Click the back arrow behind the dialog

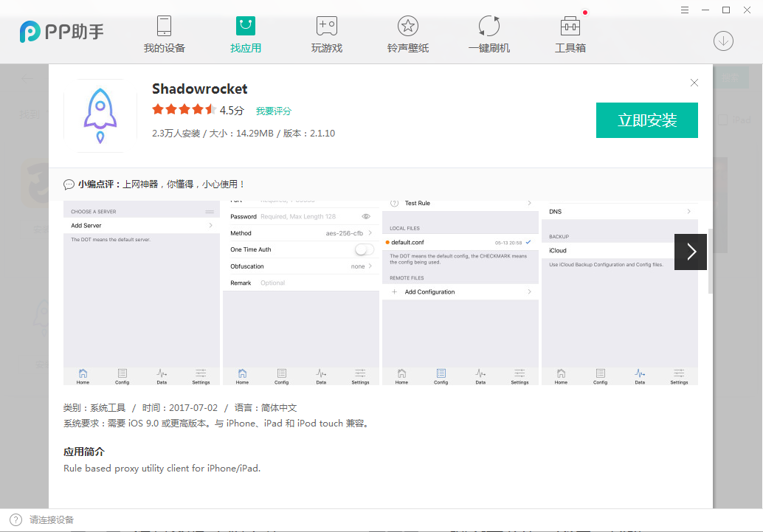point(27,78)
